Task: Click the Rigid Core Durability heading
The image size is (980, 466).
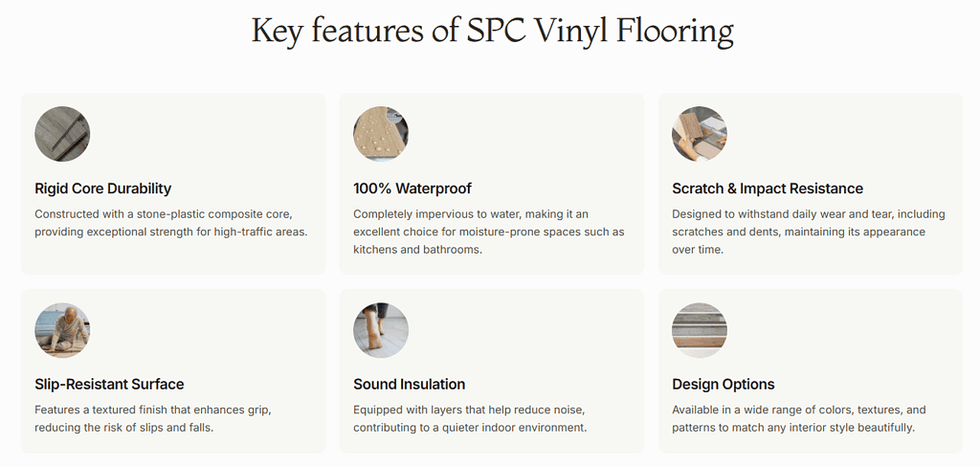Action: pyautogui.click(x=103, y=189)
